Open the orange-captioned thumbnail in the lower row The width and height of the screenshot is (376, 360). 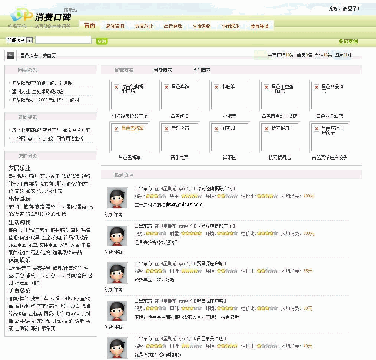click(129, 137)
